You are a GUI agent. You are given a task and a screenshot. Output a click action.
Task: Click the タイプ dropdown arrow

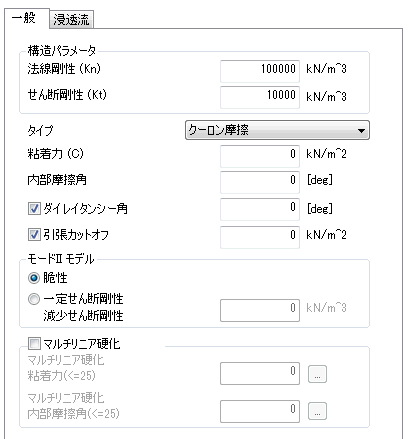click(361, 130)
